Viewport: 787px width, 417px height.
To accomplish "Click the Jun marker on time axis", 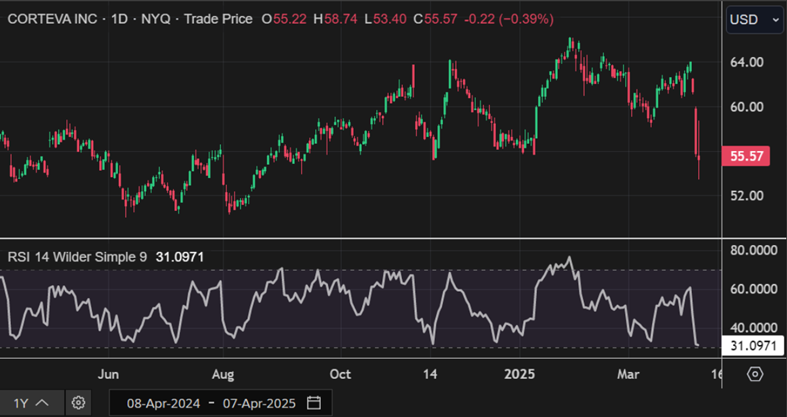I will pos(109,374).
